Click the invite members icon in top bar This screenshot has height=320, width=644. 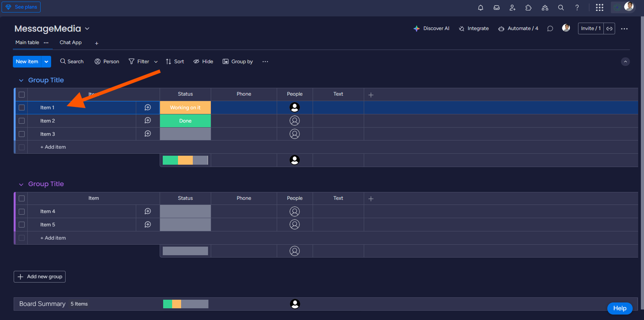pyautogui.click(x=512, y=7)
